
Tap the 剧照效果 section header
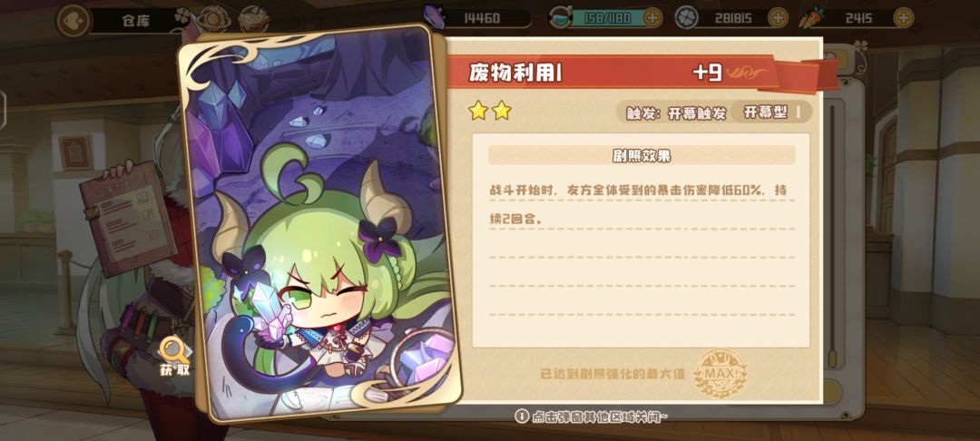coord(642,155)
